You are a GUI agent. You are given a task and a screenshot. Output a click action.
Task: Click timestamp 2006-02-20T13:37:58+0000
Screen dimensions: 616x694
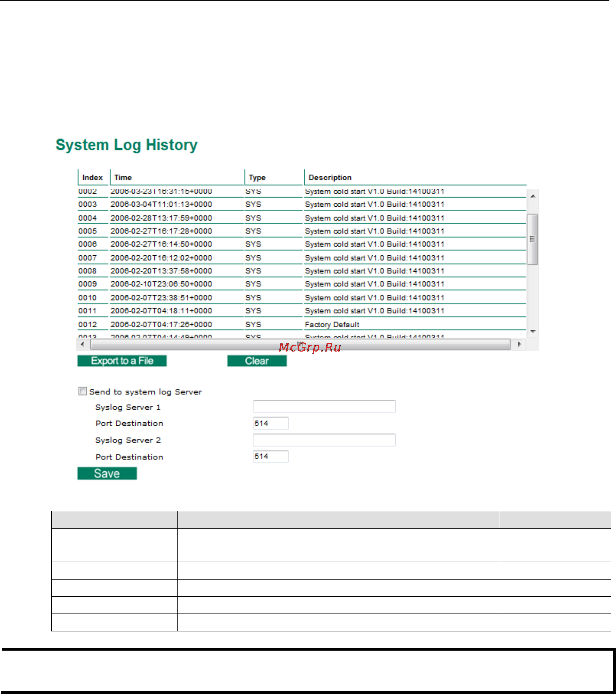click(x=161, y=271)
